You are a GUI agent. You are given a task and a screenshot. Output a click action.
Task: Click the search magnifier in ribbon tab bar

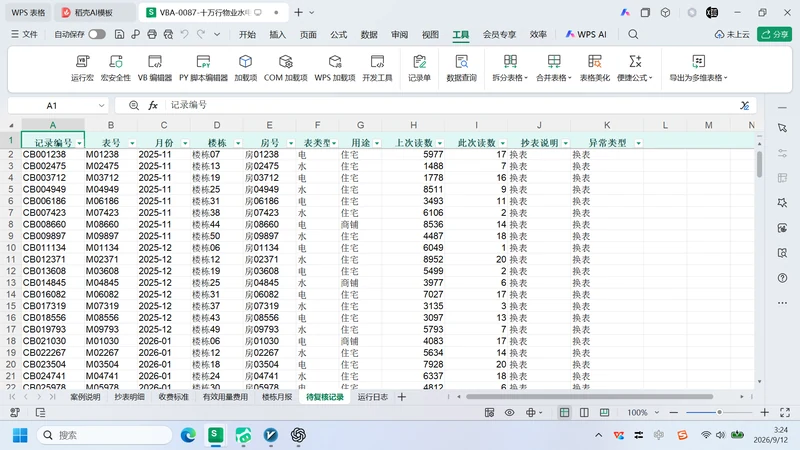click(633, 34)
